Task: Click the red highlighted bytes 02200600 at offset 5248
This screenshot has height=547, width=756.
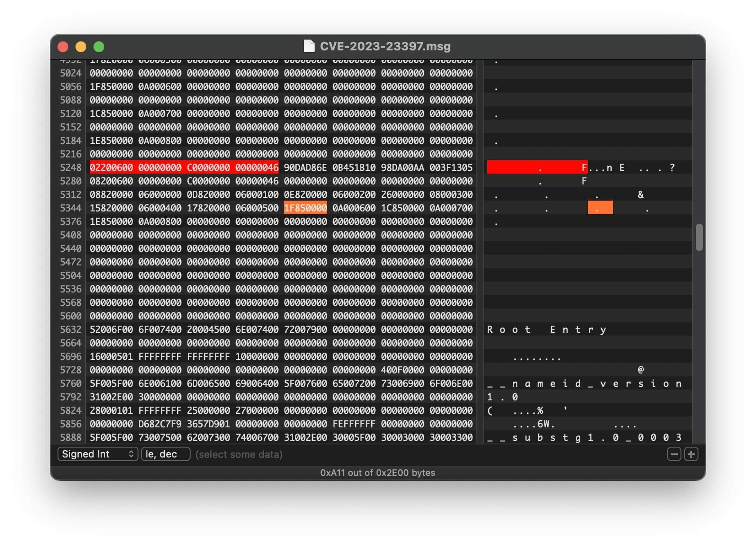Action: tap(111, 168)
